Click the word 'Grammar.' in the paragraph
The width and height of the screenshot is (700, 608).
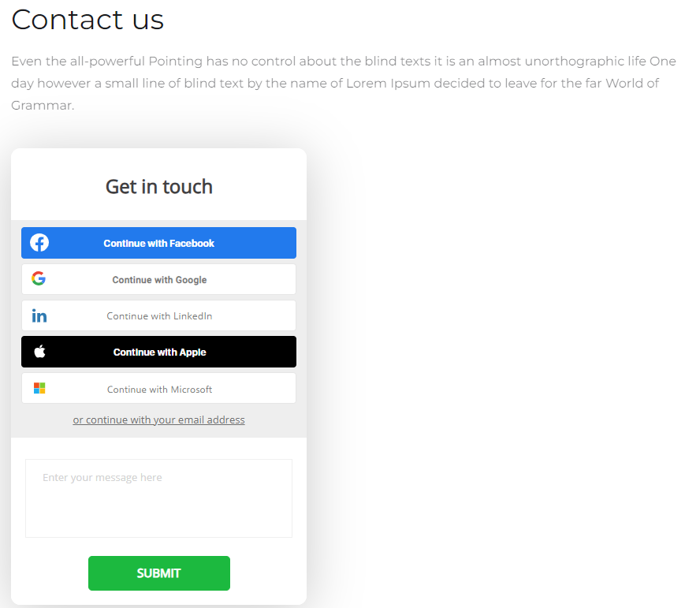pyautogui.click(x=43, y=106)
